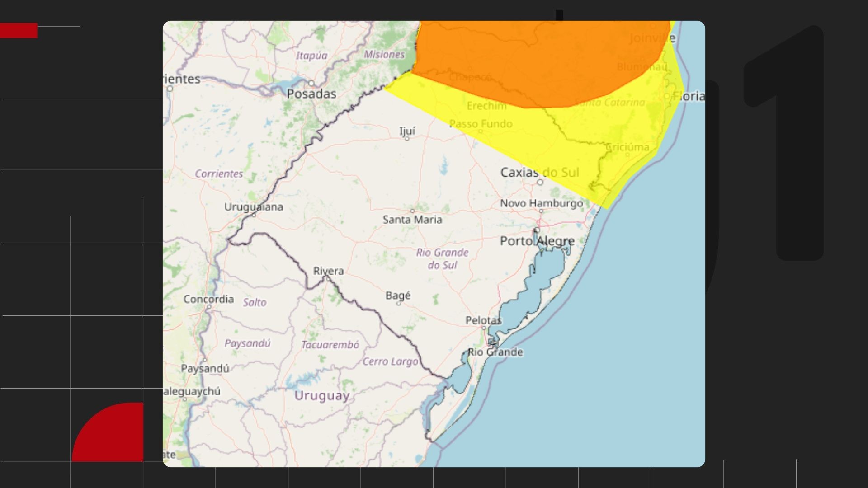Select the Cerro Largo label

[x=390, y=361]
